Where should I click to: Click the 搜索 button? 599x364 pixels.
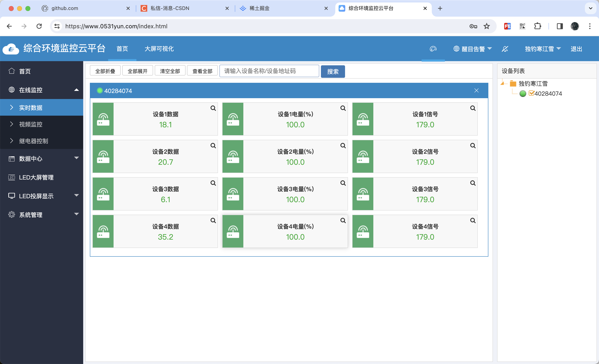(x=333, y=72)
